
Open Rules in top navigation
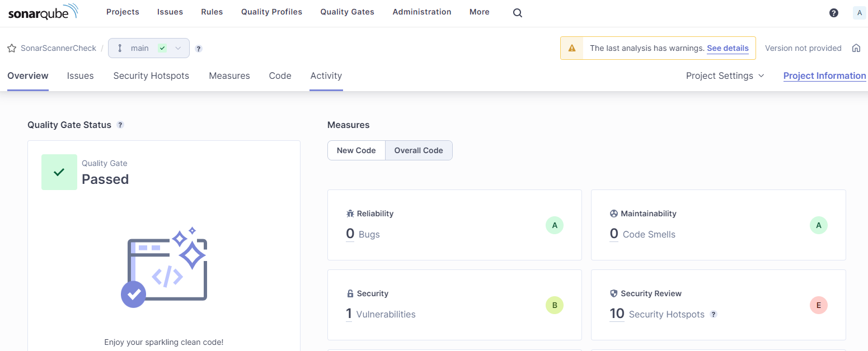tap(212, 12)
